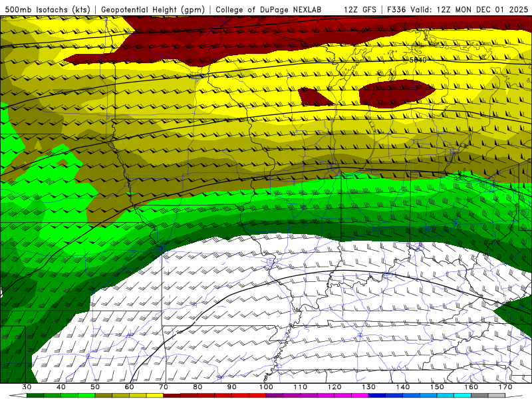Click the '160' label on the color scale
The height and width of the screenshot is (399, 532).
[471, 387]
